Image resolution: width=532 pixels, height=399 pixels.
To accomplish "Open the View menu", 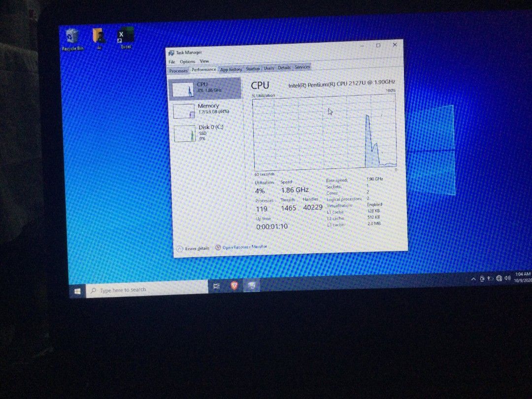I will click(x=204, y=61).
